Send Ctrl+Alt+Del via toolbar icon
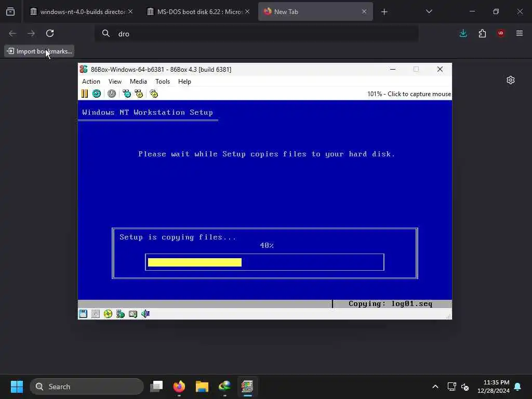The width and height of the screenshot is (532, 399). pyautogui.click(x=127, y=94)
